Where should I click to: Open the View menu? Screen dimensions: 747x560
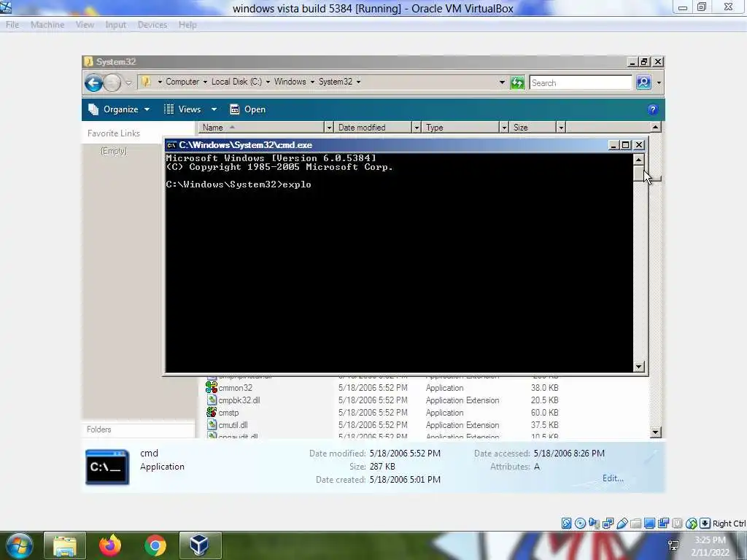tap(85, 25)
